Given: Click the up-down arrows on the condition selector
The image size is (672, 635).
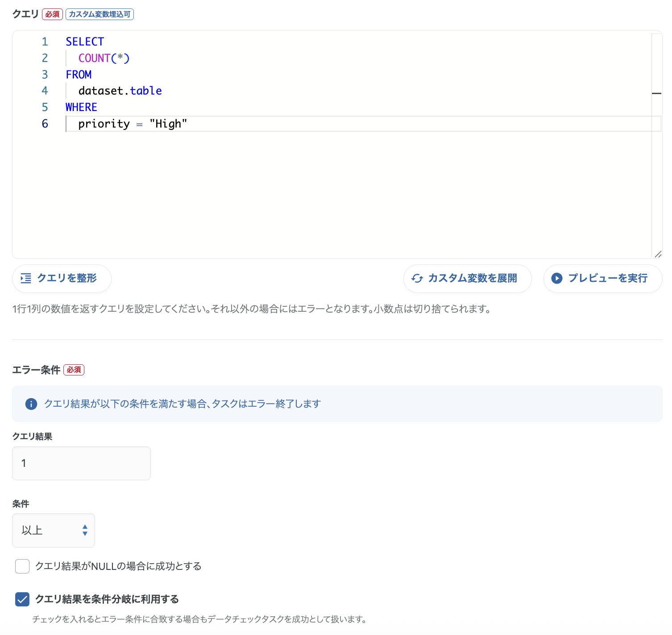Looking at the screenshot, I should [84, 530].
